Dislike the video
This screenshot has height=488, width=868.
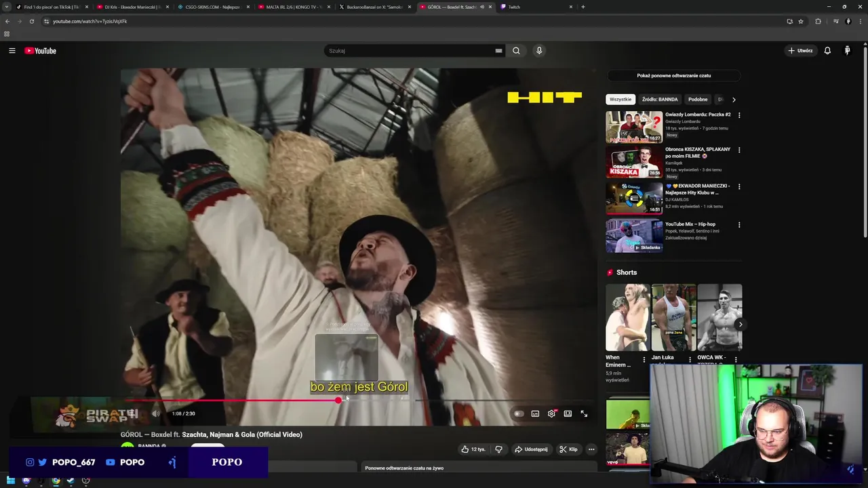pos(498,449)
